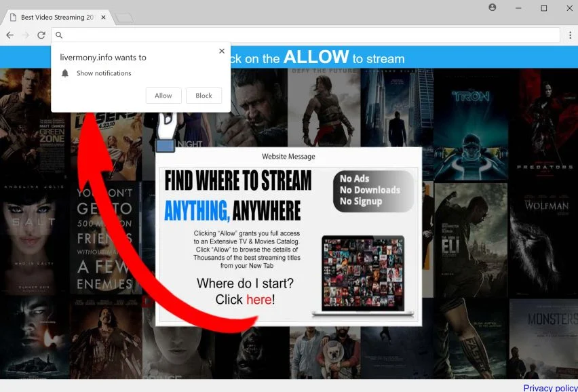578x392 pixels.
Task: Click the TRON movie poster
Action: pyautogui.click(x=471, y=124)
